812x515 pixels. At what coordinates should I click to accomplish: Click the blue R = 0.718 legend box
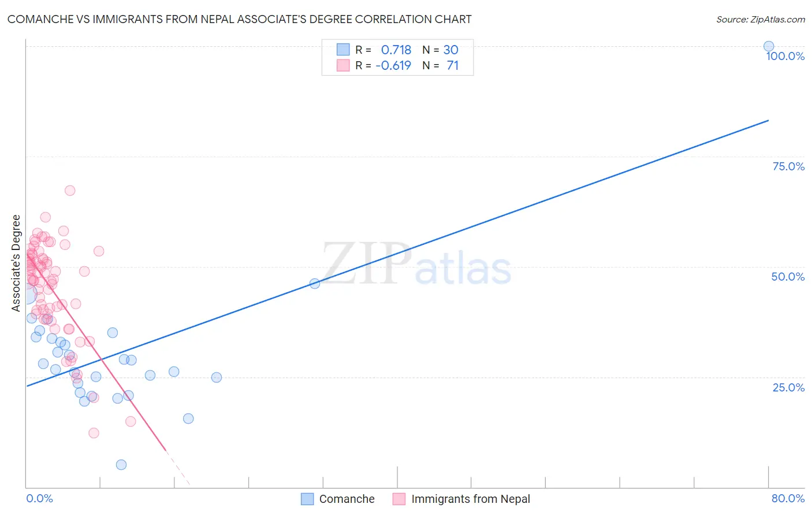tap(343, 50)
